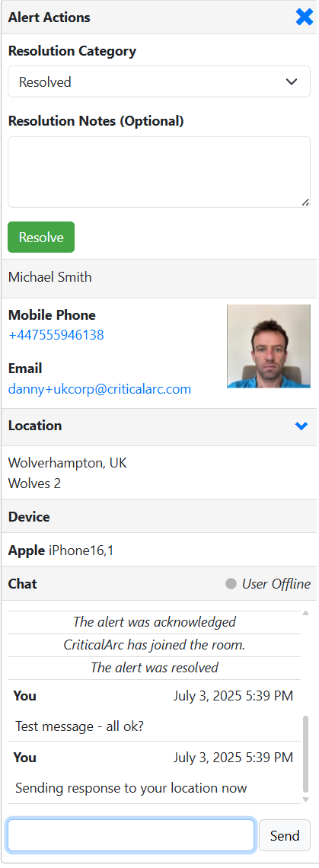
Task: Collapse the Location section chevron
Action: point(301,426)
